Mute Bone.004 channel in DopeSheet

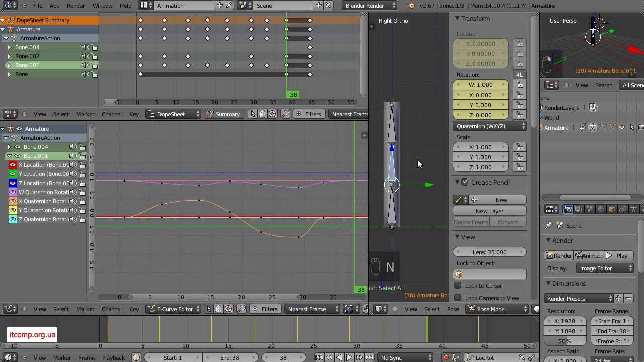85,47
